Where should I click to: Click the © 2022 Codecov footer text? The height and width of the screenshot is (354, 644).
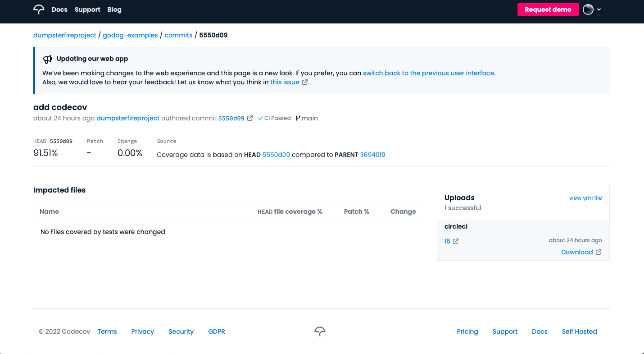pyautogui.click(x=65, y=331)
